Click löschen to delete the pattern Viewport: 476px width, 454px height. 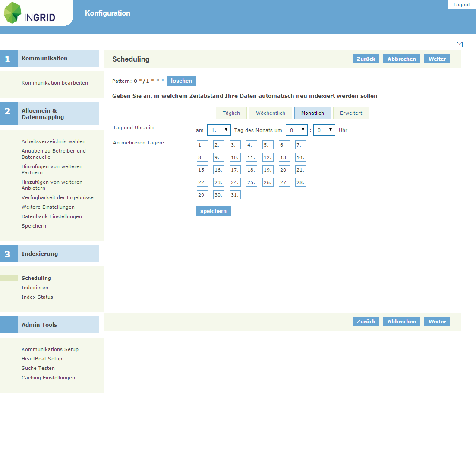coord(181,81)
